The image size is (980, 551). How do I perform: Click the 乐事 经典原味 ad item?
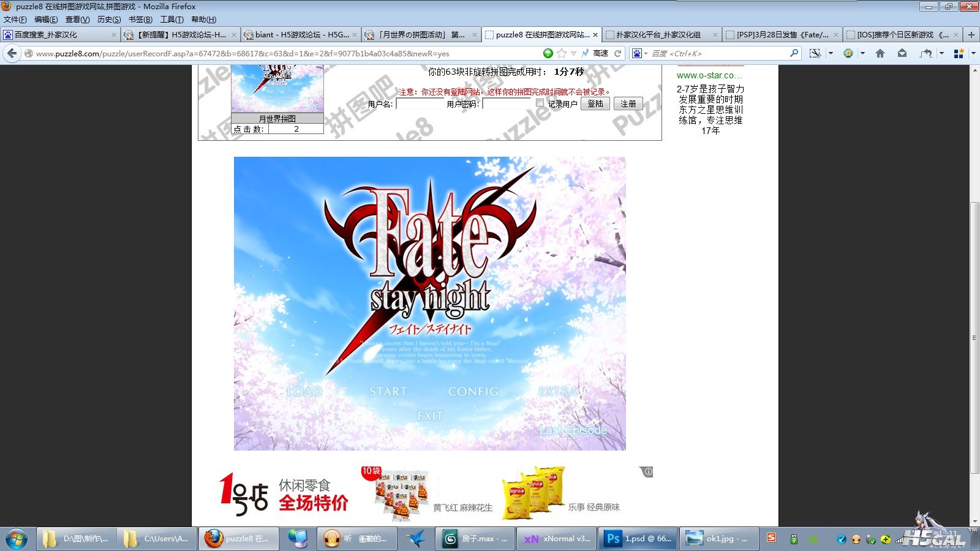(561, 495)
